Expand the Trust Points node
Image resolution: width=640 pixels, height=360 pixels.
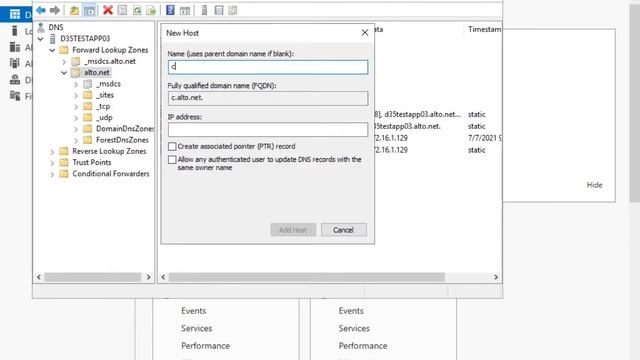52,162
